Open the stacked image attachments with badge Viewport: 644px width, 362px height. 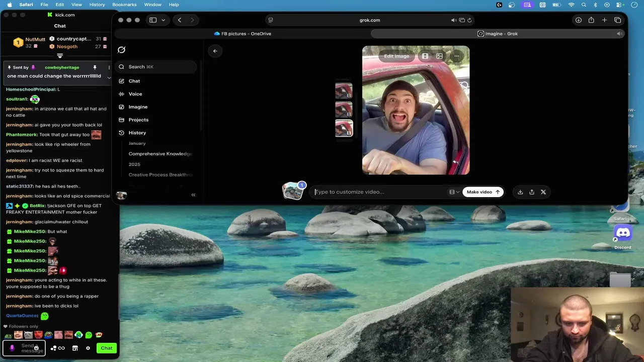(294, 191)
